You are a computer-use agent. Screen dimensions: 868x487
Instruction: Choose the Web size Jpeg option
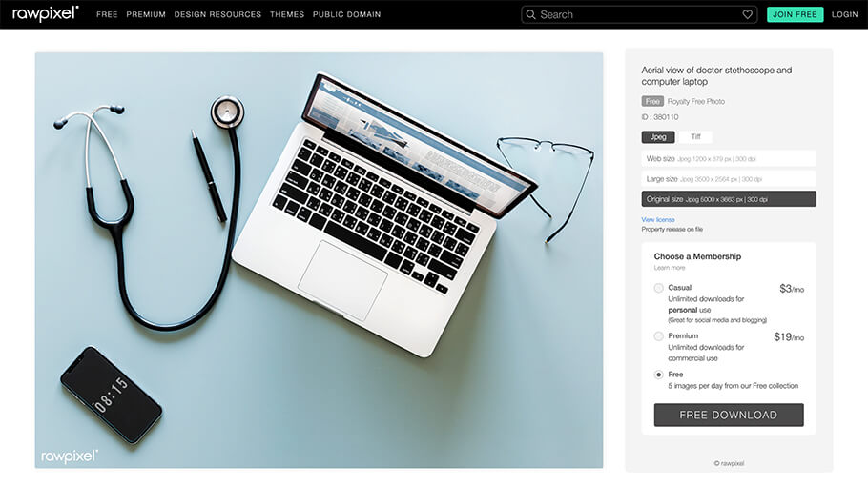click(x=729, y=158)
